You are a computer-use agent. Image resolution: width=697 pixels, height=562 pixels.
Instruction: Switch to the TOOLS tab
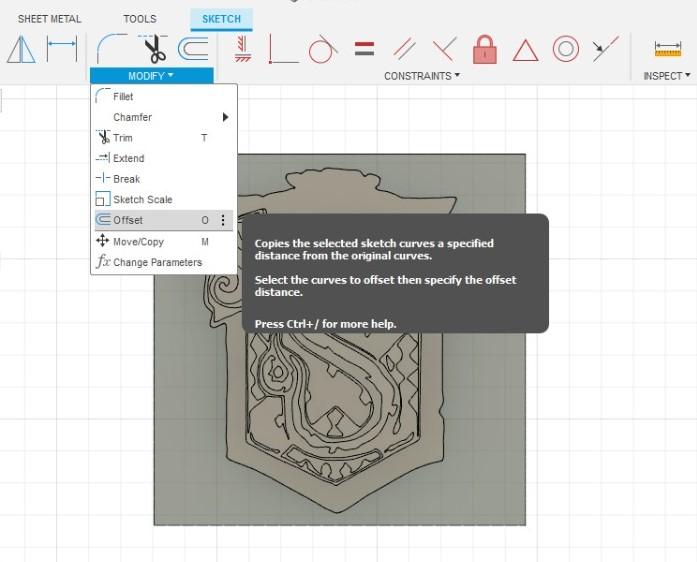pos(140,19)
